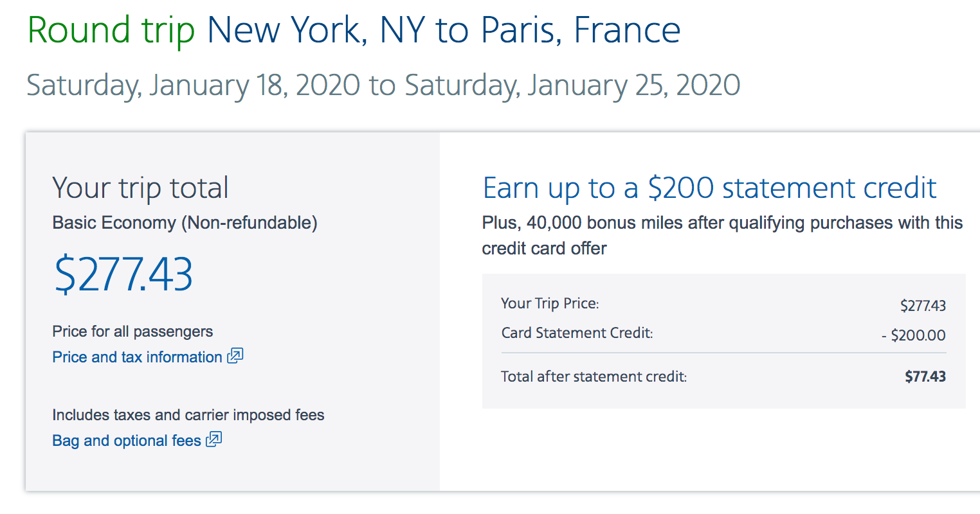This screenshot has width=980, height=514.
Task: Click external-link icon beside Bag and optional fees
Action: [x=214, y=440]
